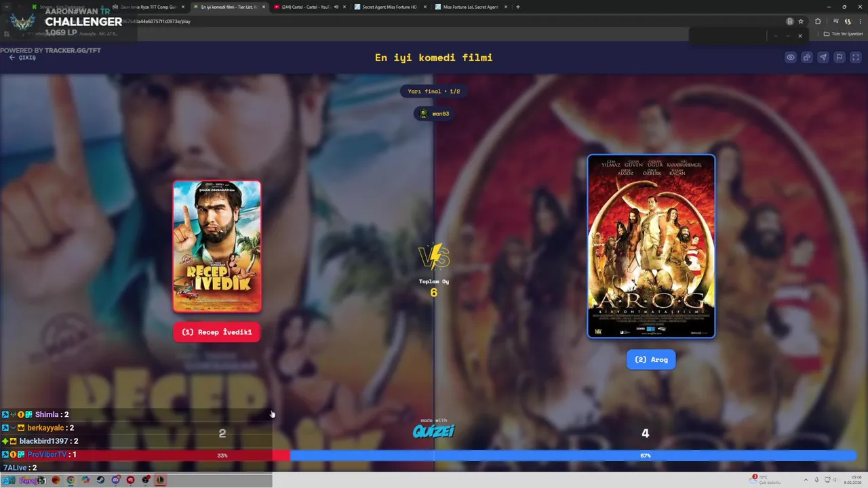Click the ProViberTV chat username
The height and width of the screenshot is (488, 868).
click(47, 455)
